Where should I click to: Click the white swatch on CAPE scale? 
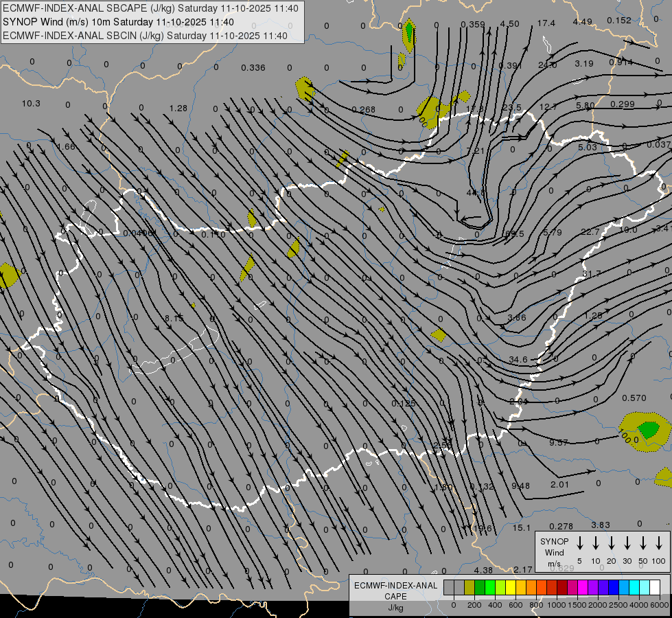[655, 588]
